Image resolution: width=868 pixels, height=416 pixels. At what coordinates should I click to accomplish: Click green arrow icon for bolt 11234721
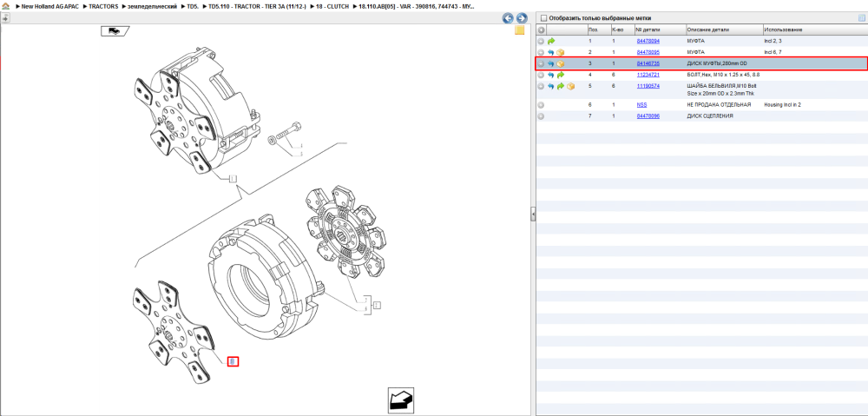560,74
